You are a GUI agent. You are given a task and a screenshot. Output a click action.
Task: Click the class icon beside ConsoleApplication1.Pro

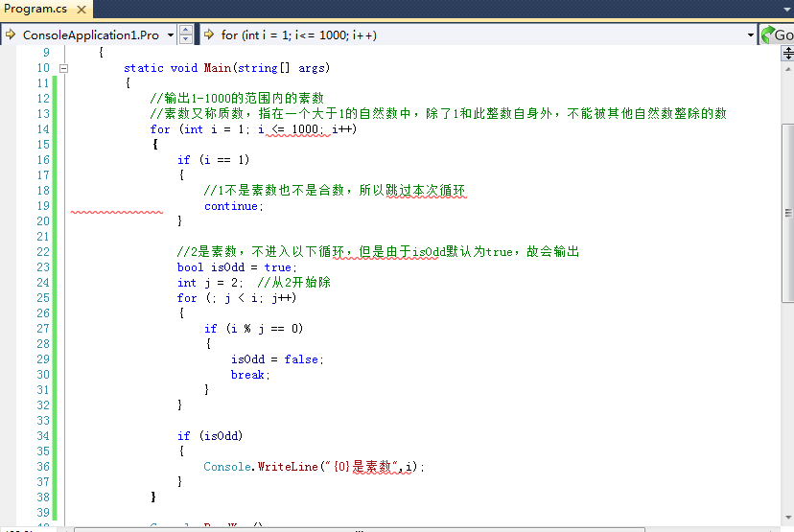[x=11, y=35]
